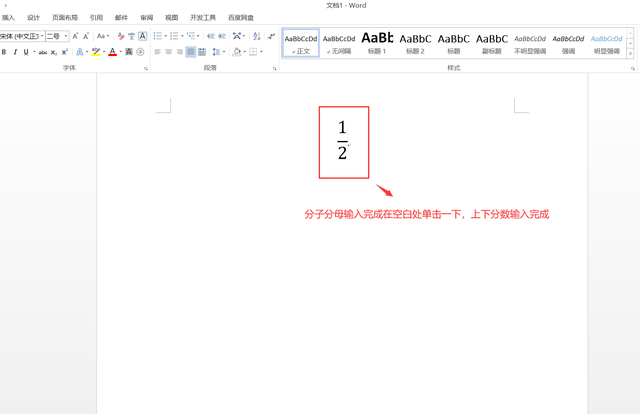Click the superscript icon
Screen dimensions: 640x414
click(65, 52)
